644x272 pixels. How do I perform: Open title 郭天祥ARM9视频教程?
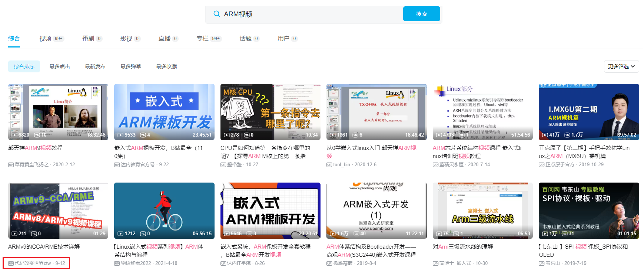coord(36,148)
